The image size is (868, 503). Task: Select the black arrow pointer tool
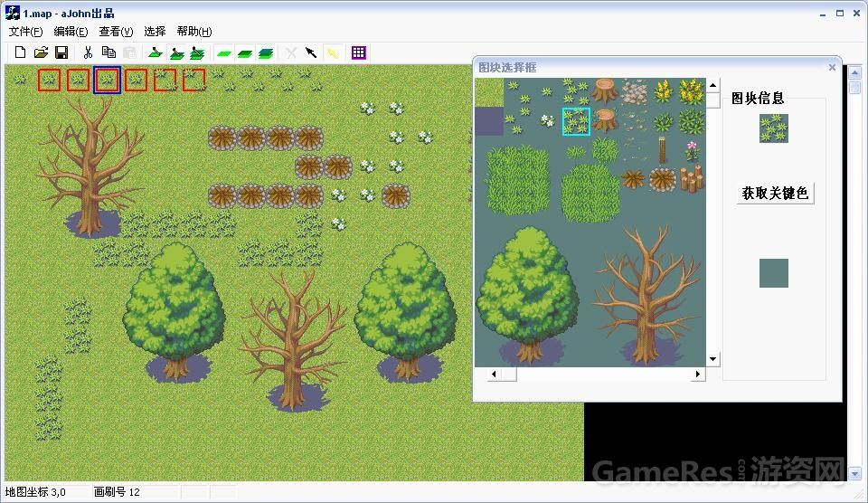[x=311, y=52]
